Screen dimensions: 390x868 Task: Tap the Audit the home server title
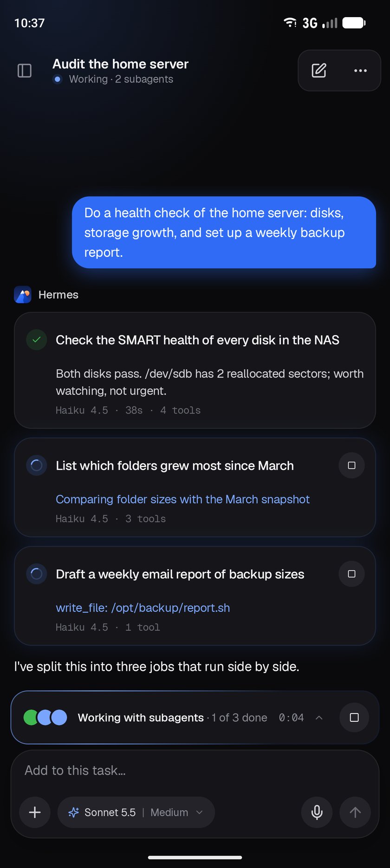120,64
